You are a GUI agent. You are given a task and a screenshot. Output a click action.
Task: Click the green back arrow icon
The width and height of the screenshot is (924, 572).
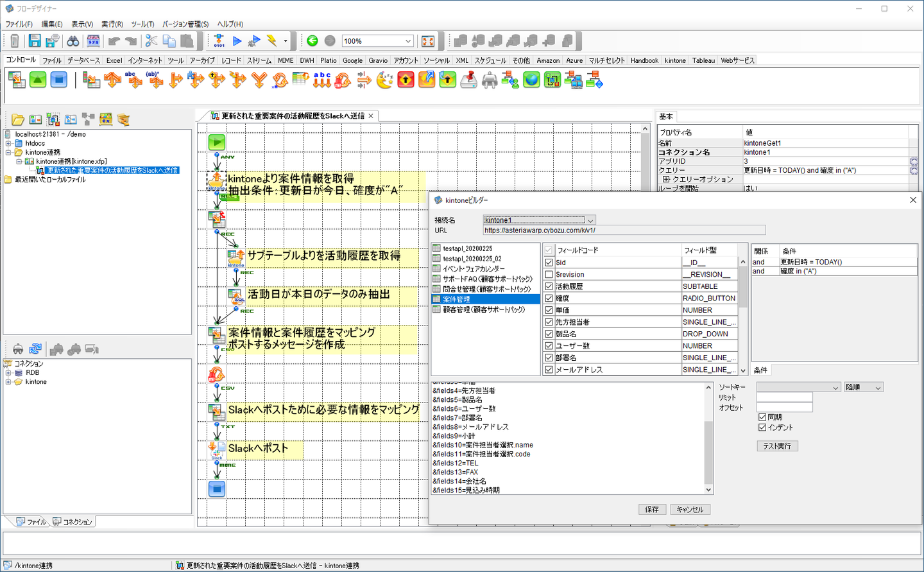(x=312, y=41)
